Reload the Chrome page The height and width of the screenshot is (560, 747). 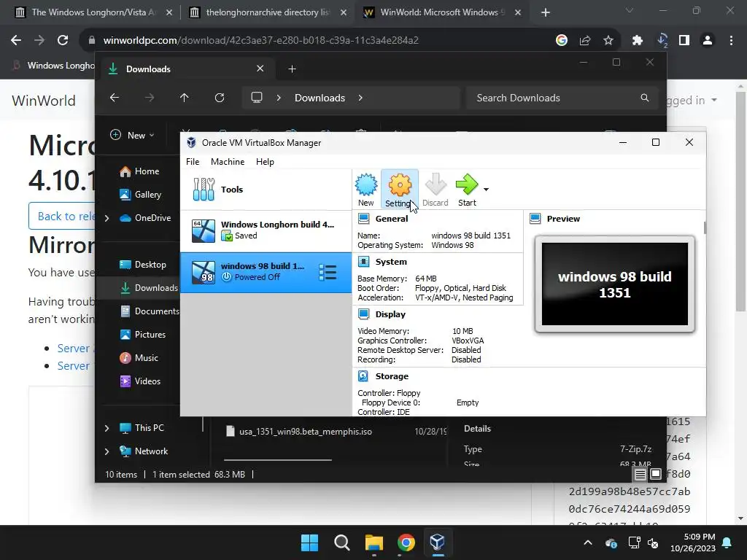point(63,41)
